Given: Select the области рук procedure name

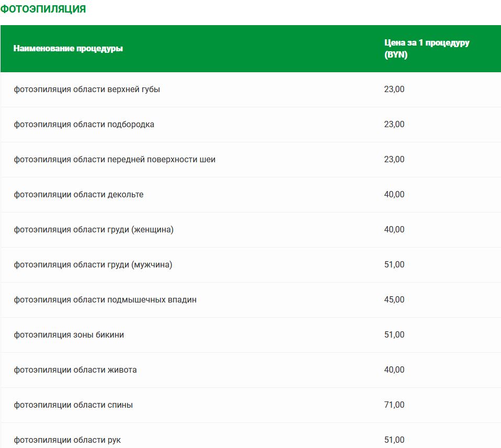Looking at the screenshot, I should point(67,440).
